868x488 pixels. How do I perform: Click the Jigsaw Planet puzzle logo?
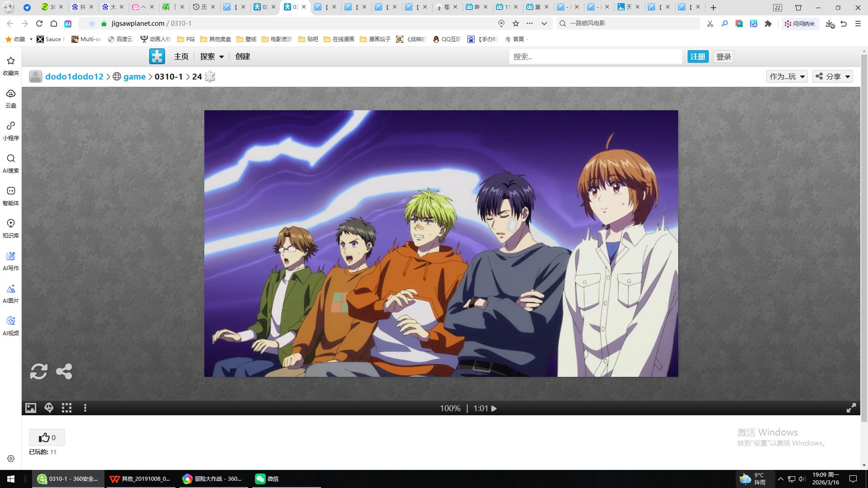(157, 56)
